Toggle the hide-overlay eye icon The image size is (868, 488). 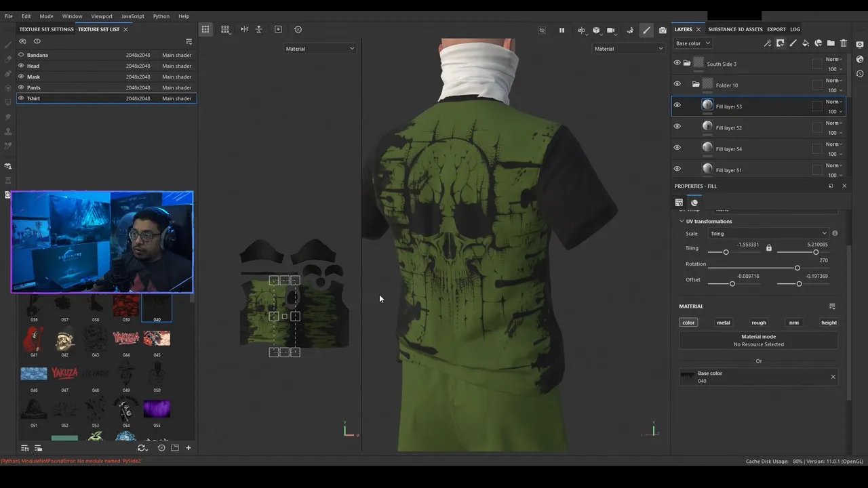[542, 30]
